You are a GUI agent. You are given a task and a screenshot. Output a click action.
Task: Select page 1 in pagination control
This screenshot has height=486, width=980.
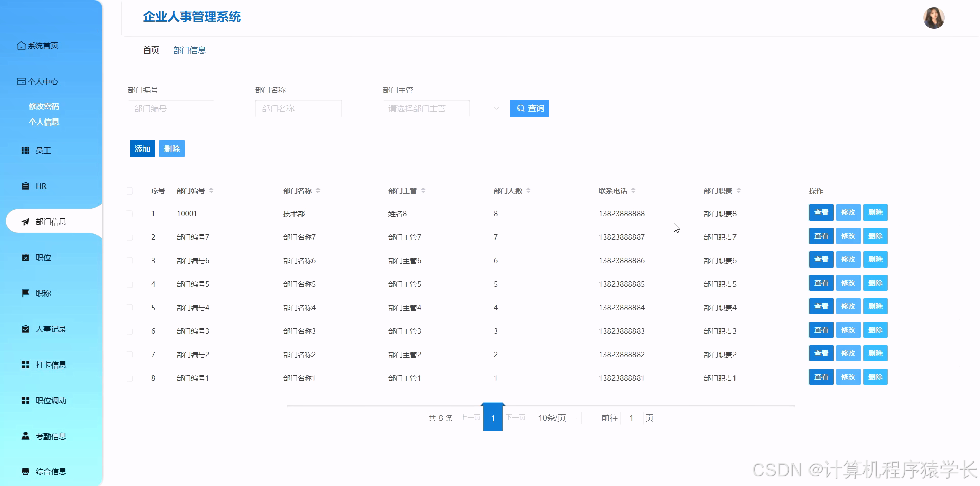[x=493, y=418]
